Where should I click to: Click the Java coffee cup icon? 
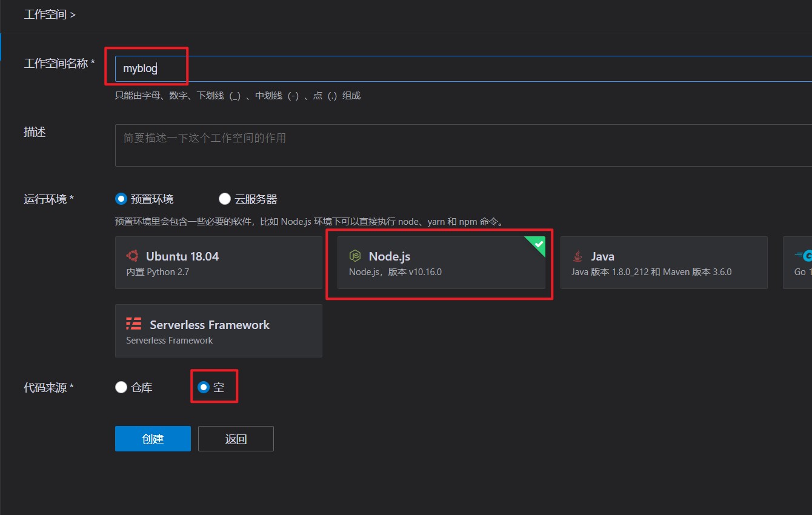coord(578,256)
